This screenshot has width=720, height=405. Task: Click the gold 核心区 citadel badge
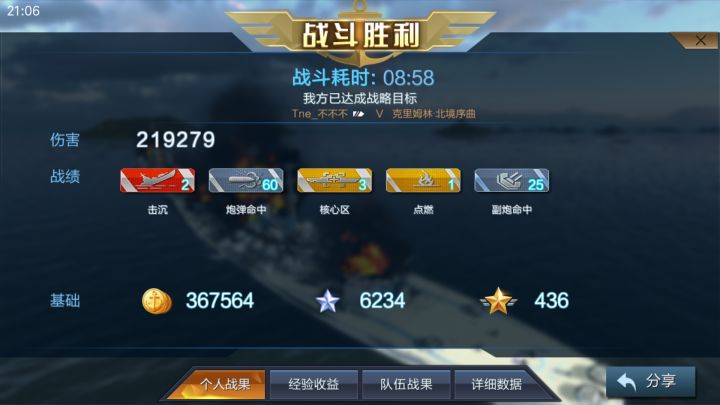click(335, 180)
